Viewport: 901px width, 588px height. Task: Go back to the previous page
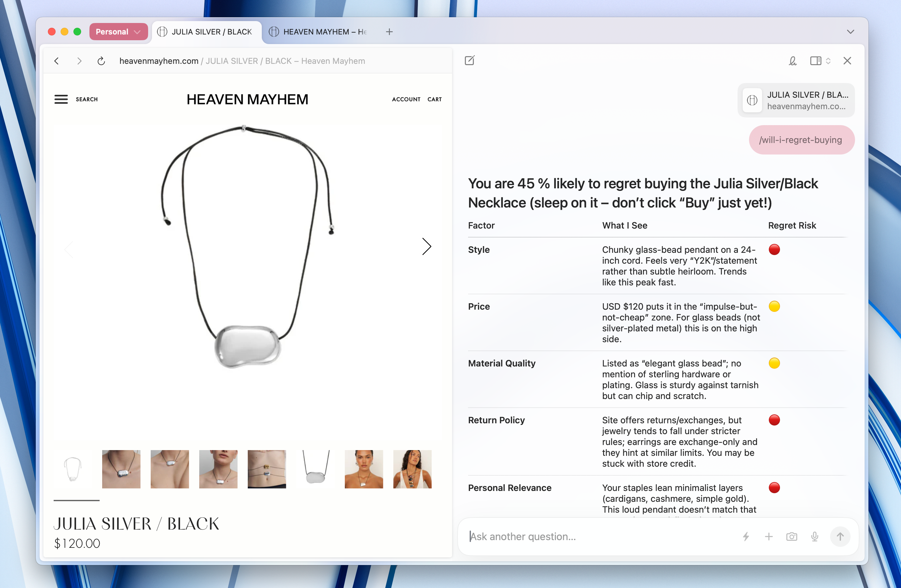57,61
